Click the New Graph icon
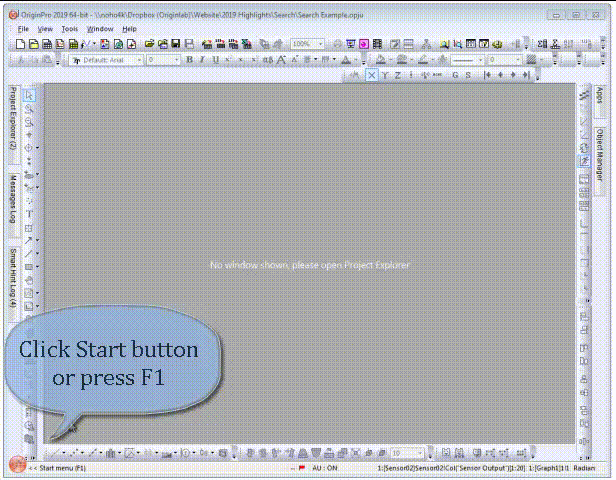 coord(60,44)
